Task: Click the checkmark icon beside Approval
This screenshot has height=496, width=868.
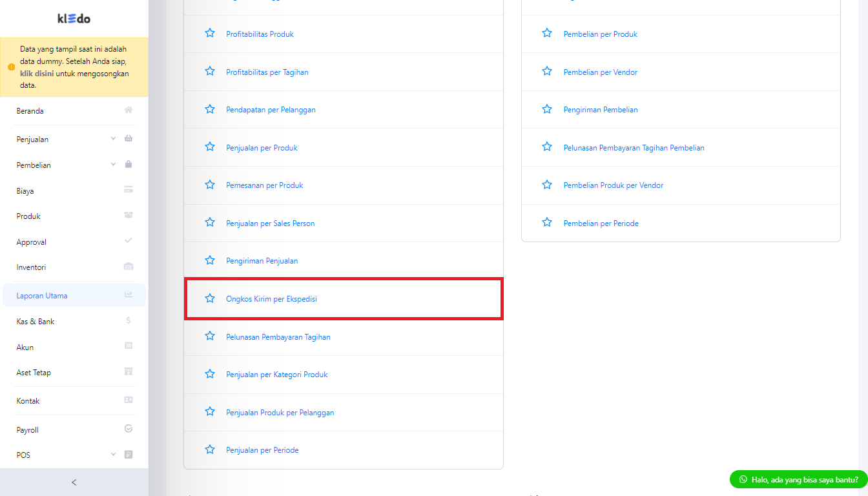Action: coord(129,241)
